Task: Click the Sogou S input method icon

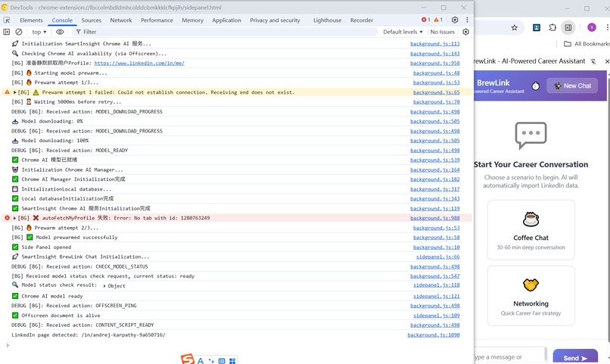Action: coord(188,359)
